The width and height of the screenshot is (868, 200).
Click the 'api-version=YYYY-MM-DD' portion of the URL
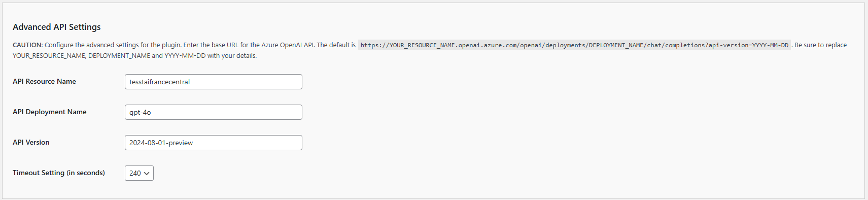tap(749, 45)
